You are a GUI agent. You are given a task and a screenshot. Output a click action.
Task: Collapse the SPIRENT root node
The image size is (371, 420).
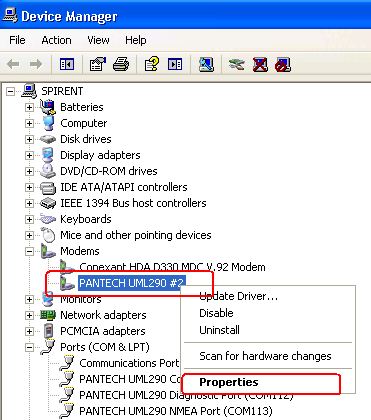coord(11,91)
